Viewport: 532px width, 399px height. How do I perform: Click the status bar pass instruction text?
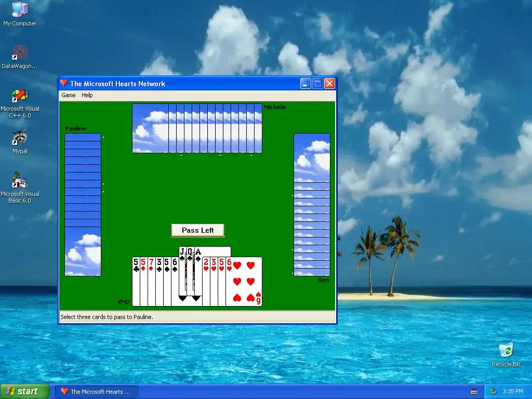(x=107, y=317)
